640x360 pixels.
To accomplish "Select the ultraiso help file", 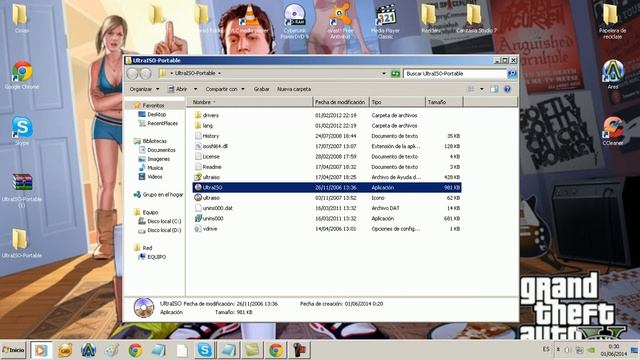I will 327,177.
